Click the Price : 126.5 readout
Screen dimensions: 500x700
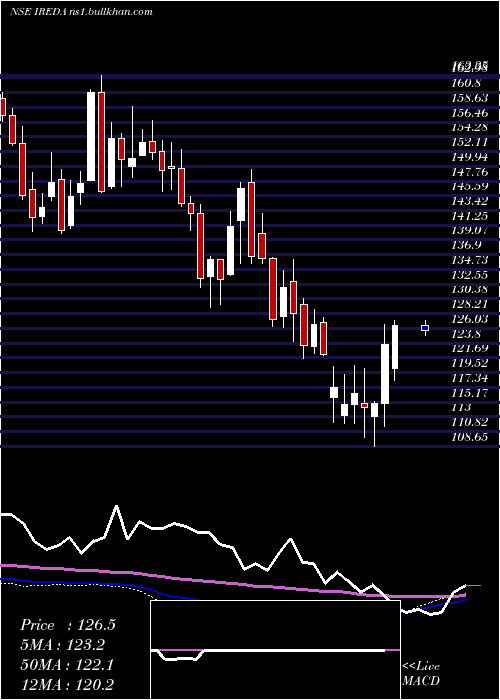pos(68,625)
